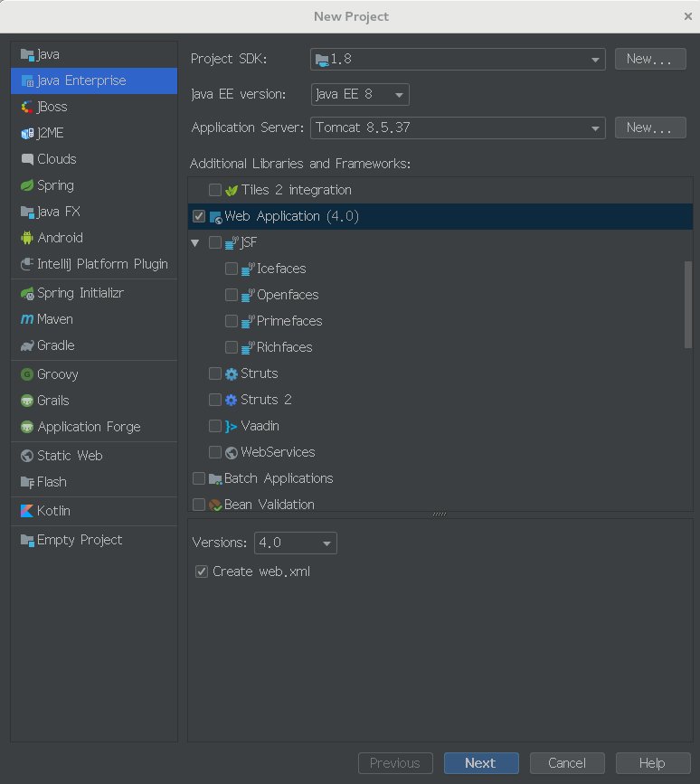Click the Grails icon
The height and width of the screenshot is (784, 700).
tap(27, 401)
